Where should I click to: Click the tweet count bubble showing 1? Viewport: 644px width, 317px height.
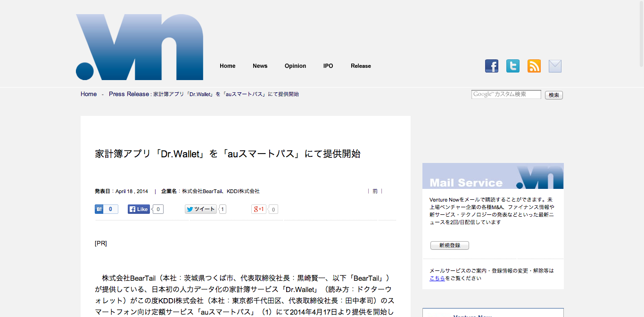pos(223,209)
